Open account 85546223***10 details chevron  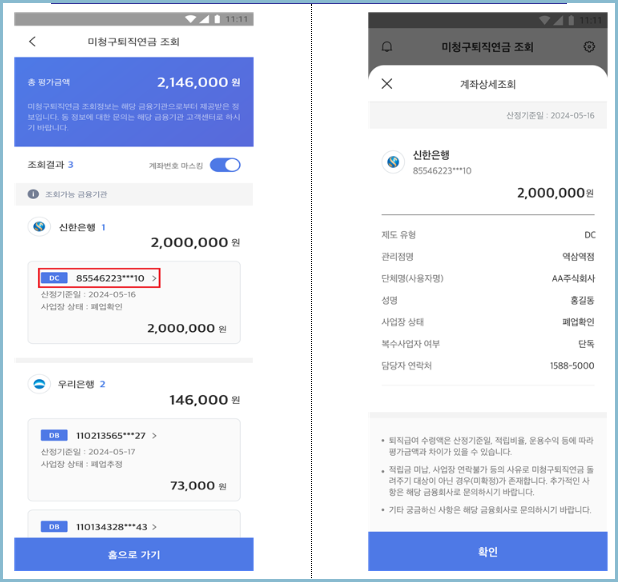(x=154, y=278)
